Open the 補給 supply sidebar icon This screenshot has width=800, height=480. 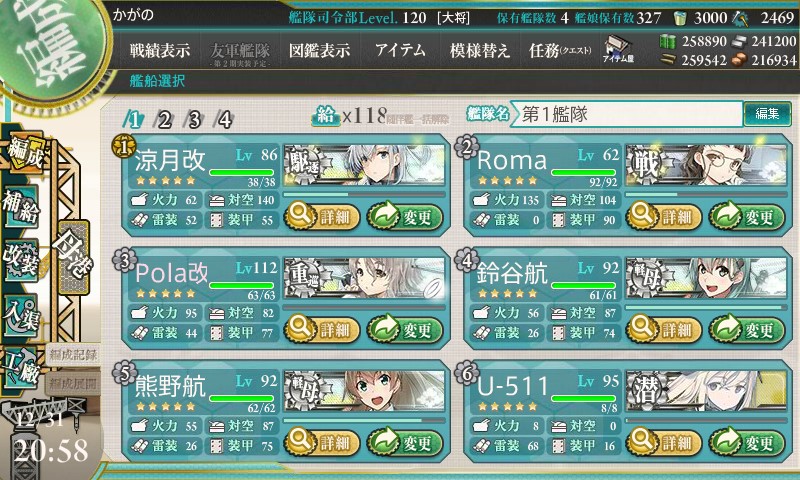coord(21,206)
